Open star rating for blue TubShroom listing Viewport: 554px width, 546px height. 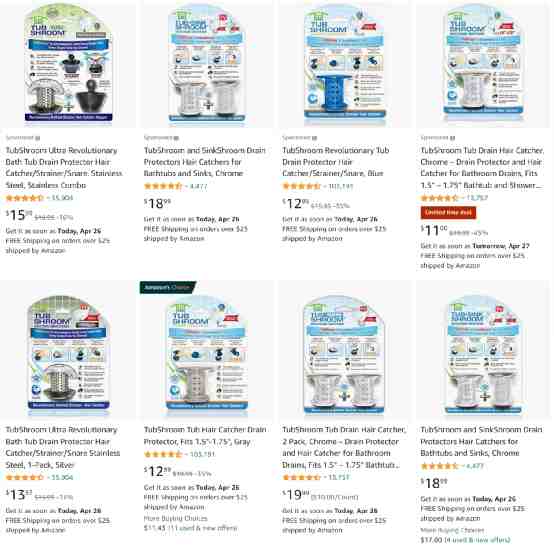pos(301,186)
